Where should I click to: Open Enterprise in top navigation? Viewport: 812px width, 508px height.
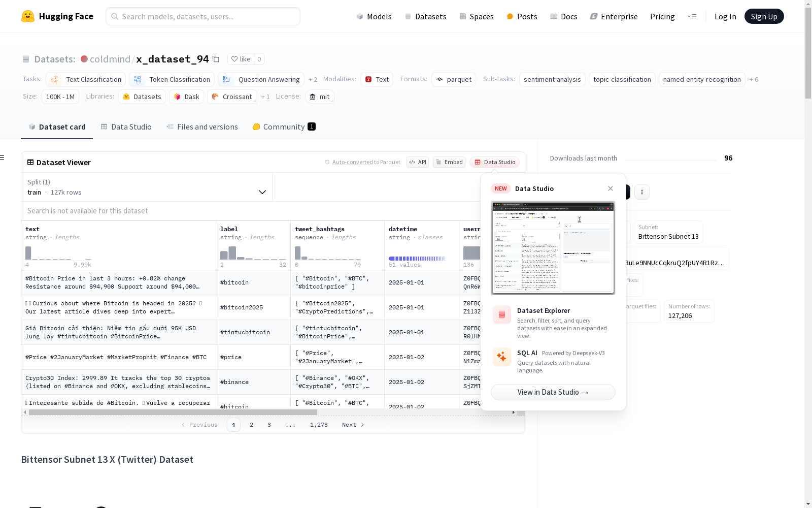coord(614,16)
